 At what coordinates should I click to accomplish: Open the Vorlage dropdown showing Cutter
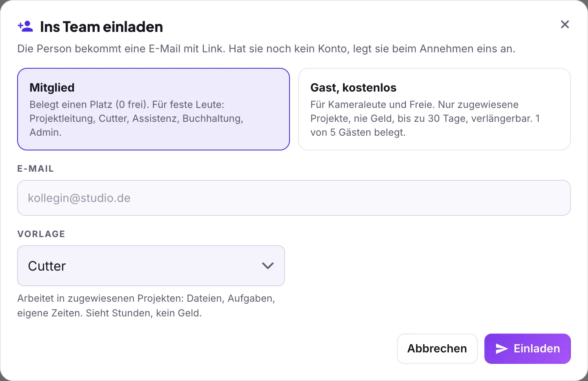(x=151, y=266)
